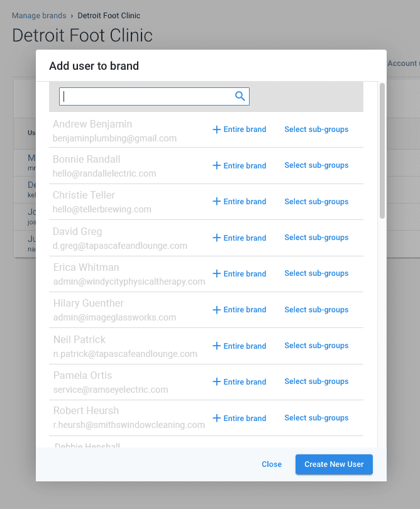
Task: Click the search magnifier icon
Action: tap(240, 96)
